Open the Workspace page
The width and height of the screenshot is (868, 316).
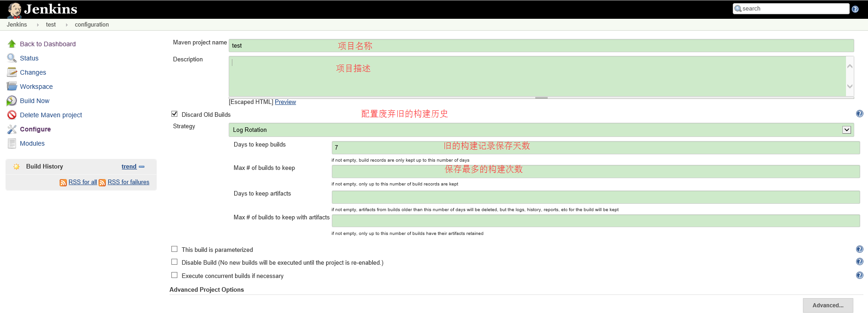pos(36,87)
